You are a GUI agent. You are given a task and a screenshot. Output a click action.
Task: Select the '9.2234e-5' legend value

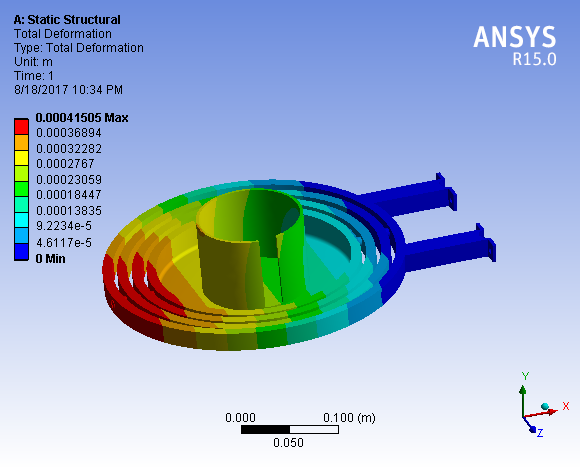coord(64,226)
